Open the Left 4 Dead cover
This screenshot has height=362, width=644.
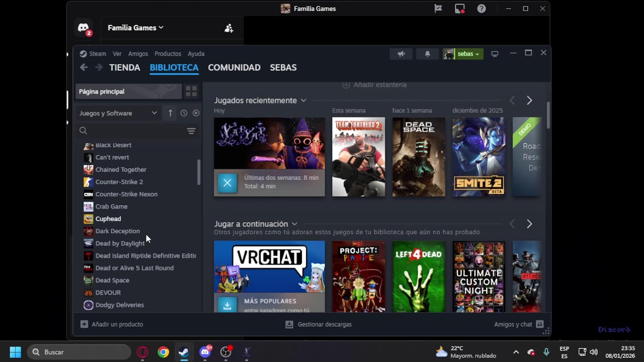coord(419,277)
